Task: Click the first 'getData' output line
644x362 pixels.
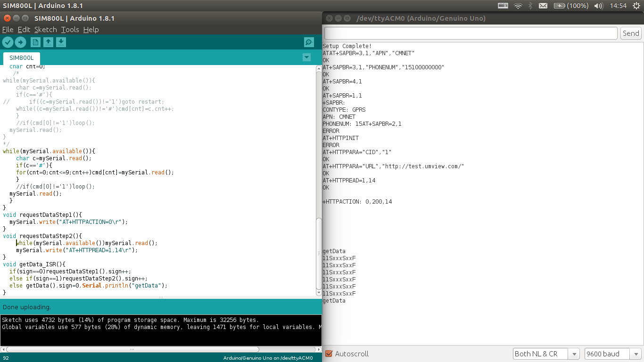Action: click(334, 251)
